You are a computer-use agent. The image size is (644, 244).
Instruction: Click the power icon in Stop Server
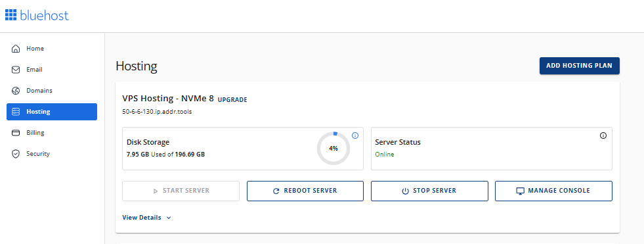click(x=405, y=191)
